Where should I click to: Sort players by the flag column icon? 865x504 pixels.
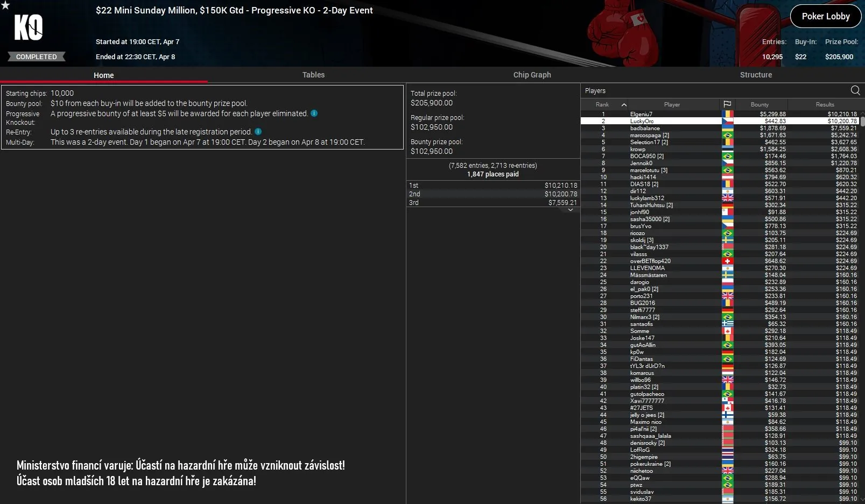tap(727, 104)
